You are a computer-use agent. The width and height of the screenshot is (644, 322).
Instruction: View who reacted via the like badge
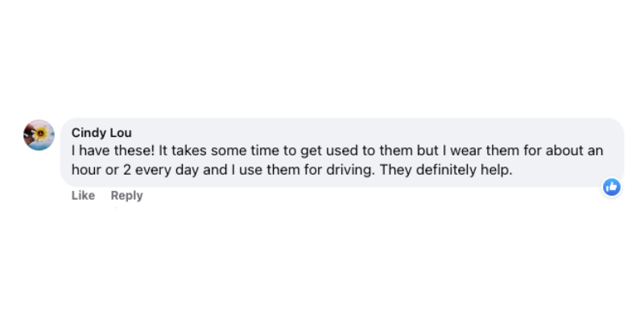point(612,188)
